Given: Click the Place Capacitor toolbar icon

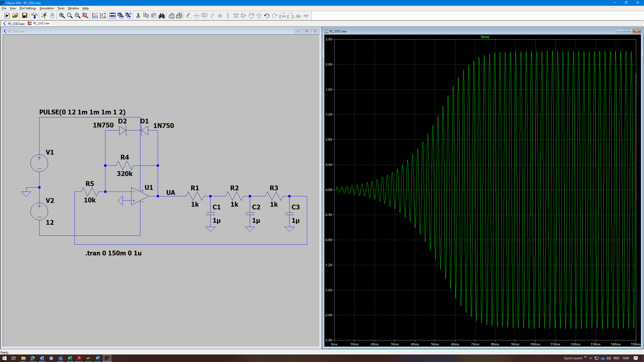Looking at the screenshot, I should [x=220, y=16].
